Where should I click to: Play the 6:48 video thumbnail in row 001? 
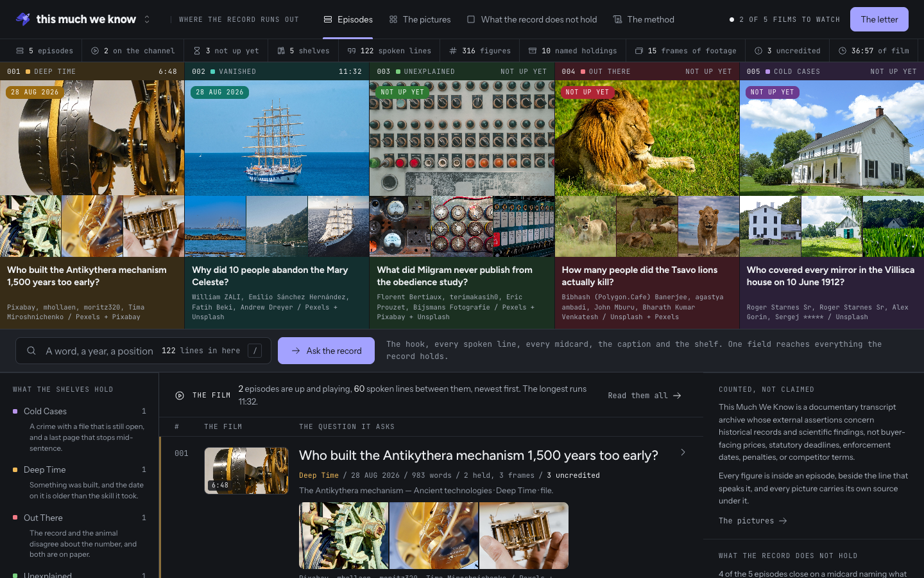pos(246,471)
